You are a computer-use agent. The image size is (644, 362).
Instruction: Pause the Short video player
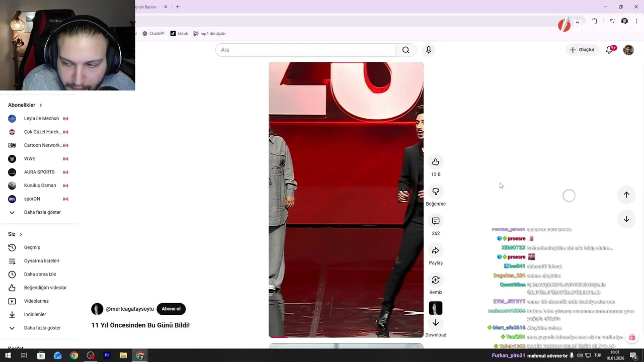(x=346, y=200)
